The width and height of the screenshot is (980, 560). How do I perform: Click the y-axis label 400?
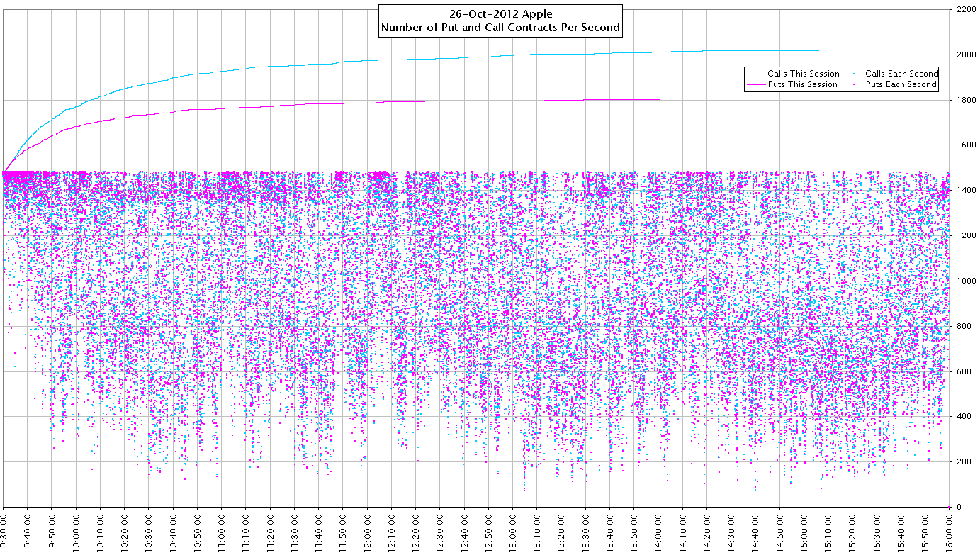[962, 417]
